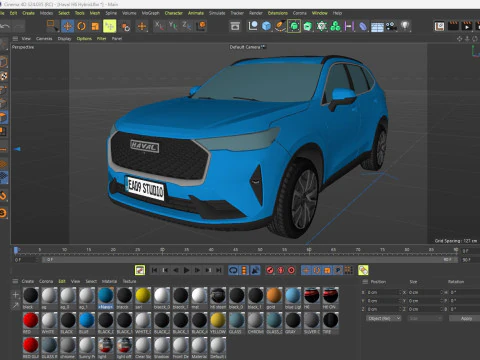The width and height of the screenshot is (480, 360).
Task: Click the Subdivision Surface generator icon
Action: point(294,26)
